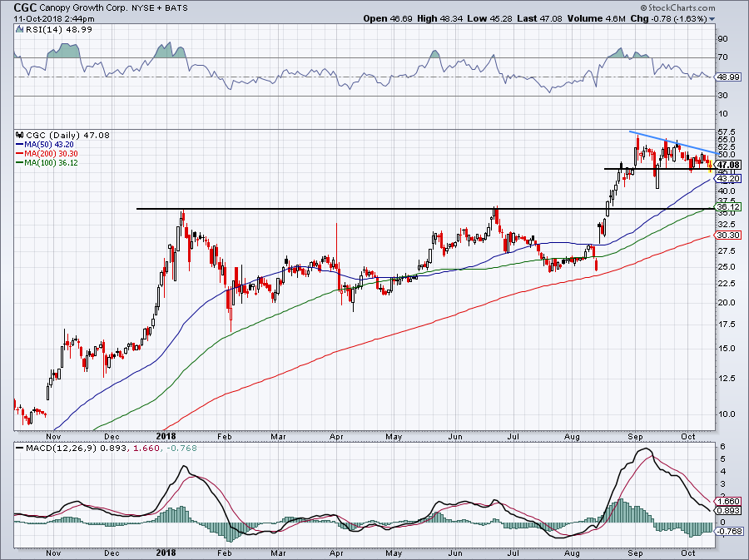Image resolution: width=749 pixels, height=560 pixels.
Task: Click the Open 46.69 value
Action: pos(388,18)
